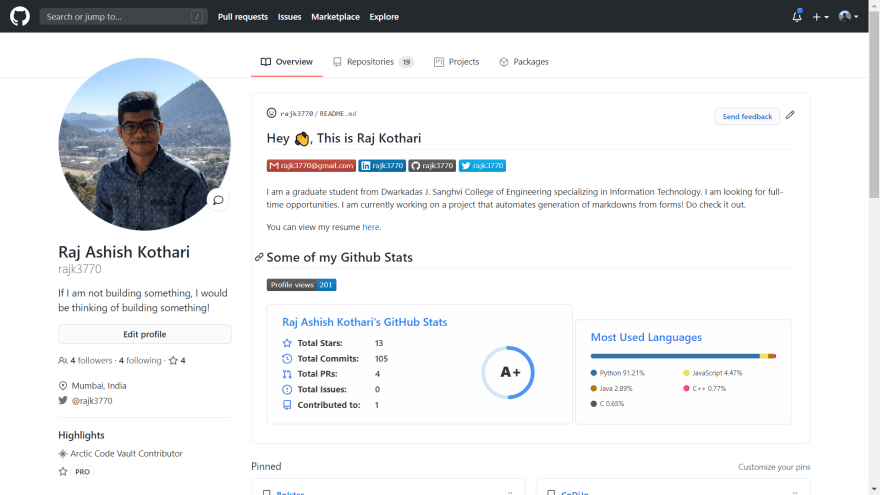Open the LinkedIn rajk3770 badge

coord(382,166)
